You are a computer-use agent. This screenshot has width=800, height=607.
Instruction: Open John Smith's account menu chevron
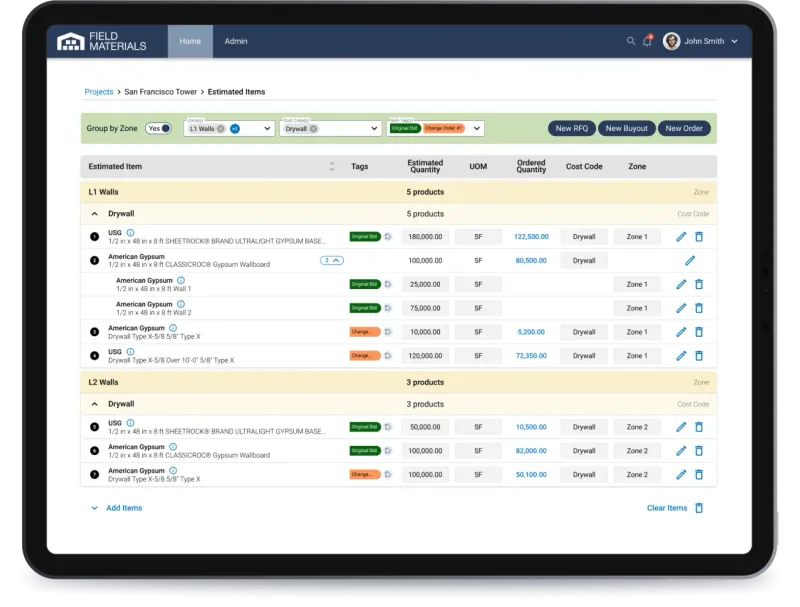(734, 41)
